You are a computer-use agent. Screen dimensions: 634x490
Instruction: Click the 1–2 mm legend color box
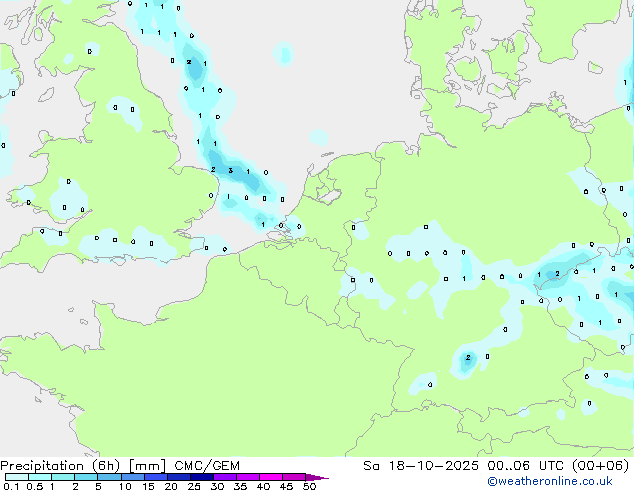[63, 477]
